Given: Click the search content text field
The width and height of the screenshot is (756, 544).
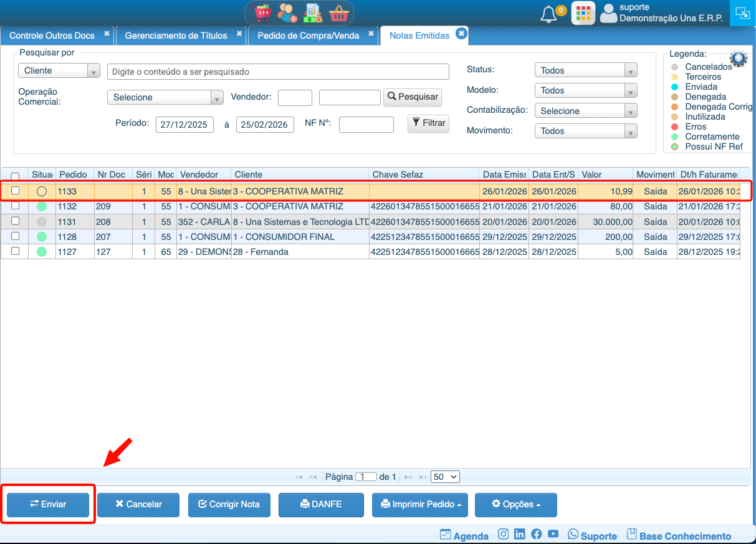Looking at the screenshot, I should [278, 72].
